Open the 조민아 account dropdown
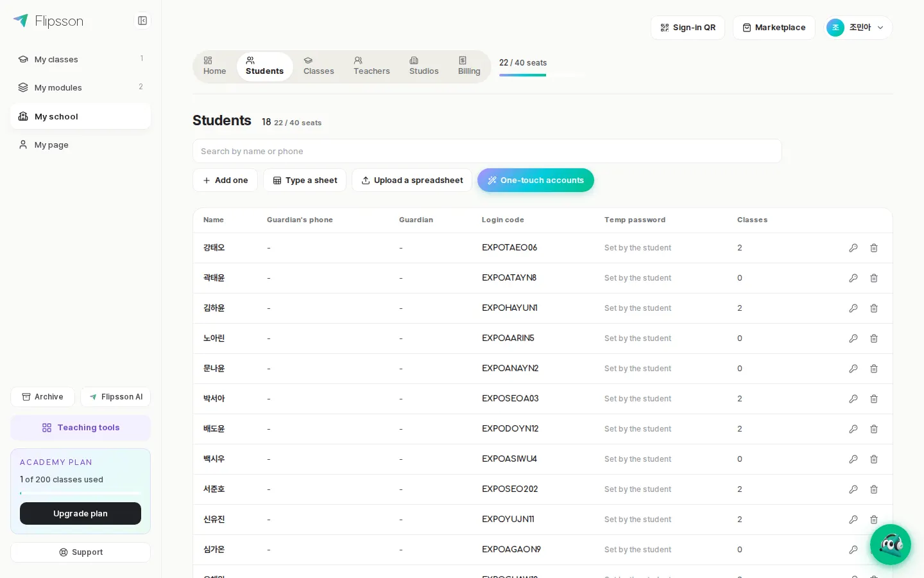 pyautogui.click(x=858, y=28)
